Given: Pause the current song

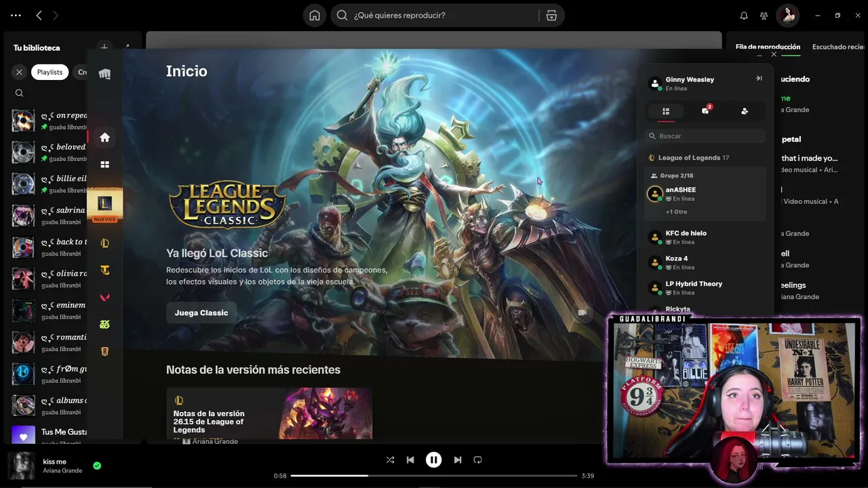Looking at the screenshot, I should pyautogui.click(x=434, y=460).
